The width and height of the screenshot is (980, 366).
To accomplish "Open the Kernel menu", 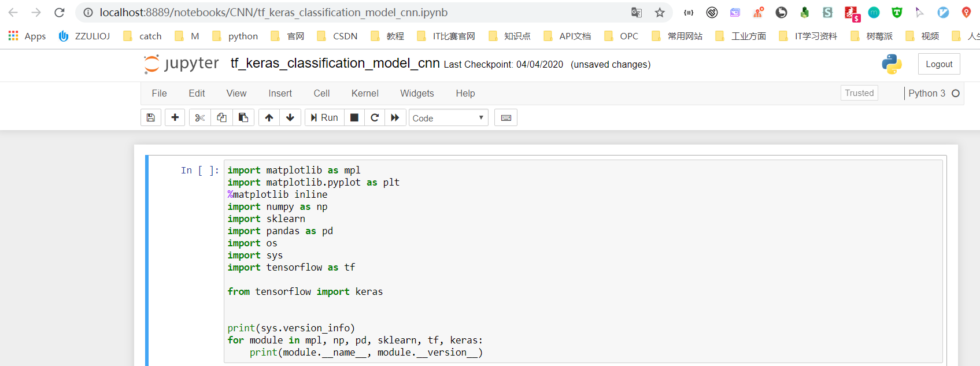I will (x=365, y=93).
